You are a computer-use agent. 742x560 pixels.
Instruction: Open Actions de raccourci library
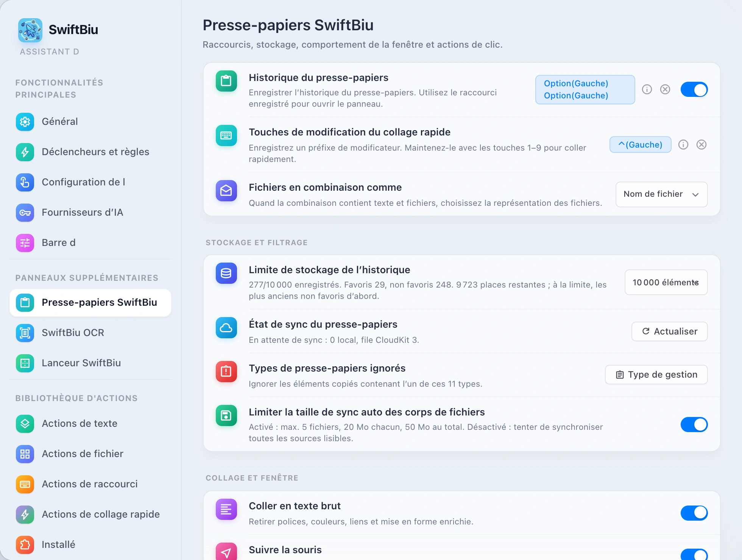point(90,484)
